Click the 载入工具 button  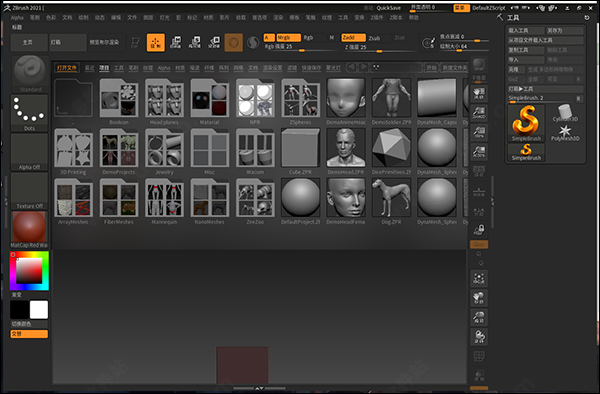pos(526,30)
